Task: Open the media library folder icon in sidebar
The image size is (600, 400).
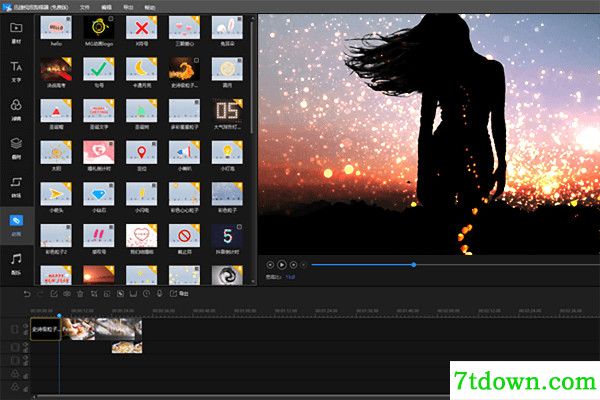Action: pos(16,28)
